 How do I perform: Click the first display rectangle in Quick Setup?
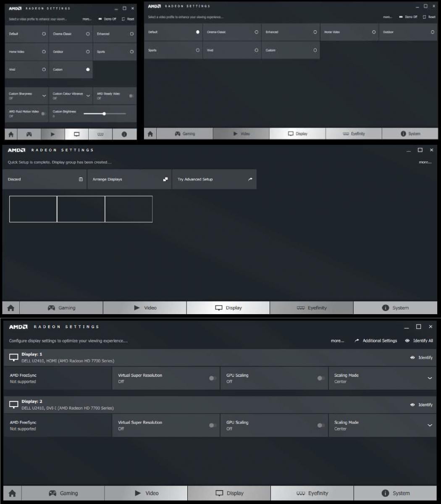click(33, 209)
